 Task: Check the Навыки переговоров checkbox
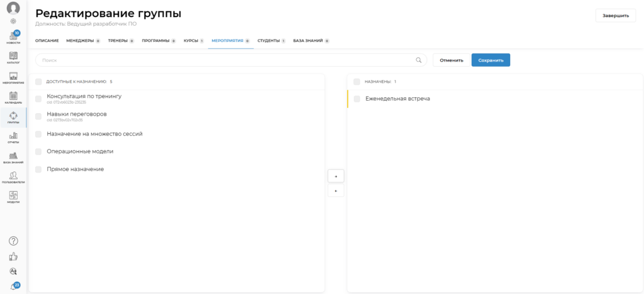pos(38,116)
